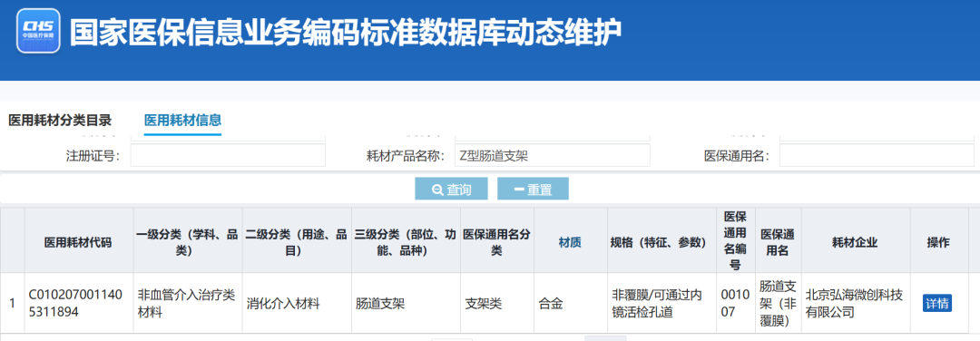Click the 医保通用名编号 column header
This screenshot has height=341, width=980.
click(x=736, y=240)
